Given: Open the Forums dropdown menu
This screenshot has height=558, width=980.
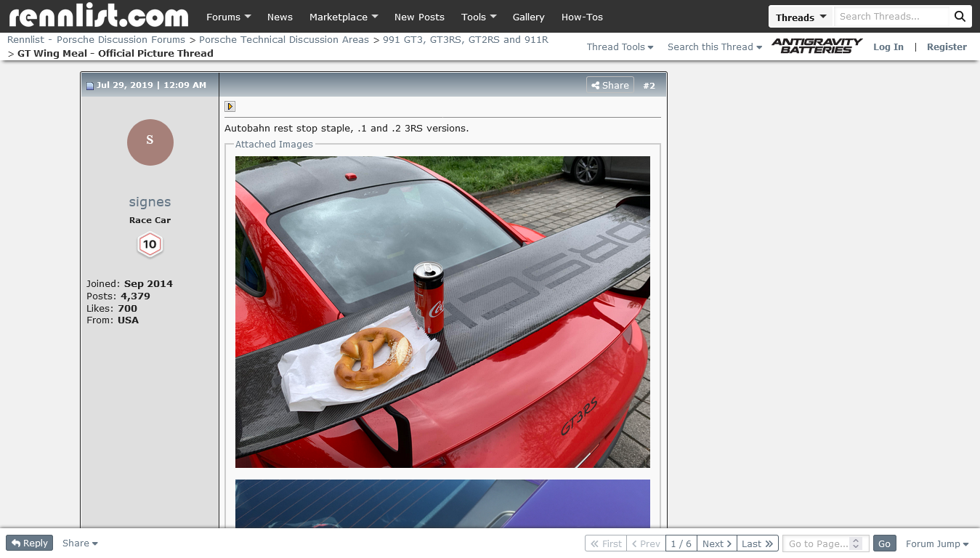Looking at the screenshot, I should coord(228,17).
